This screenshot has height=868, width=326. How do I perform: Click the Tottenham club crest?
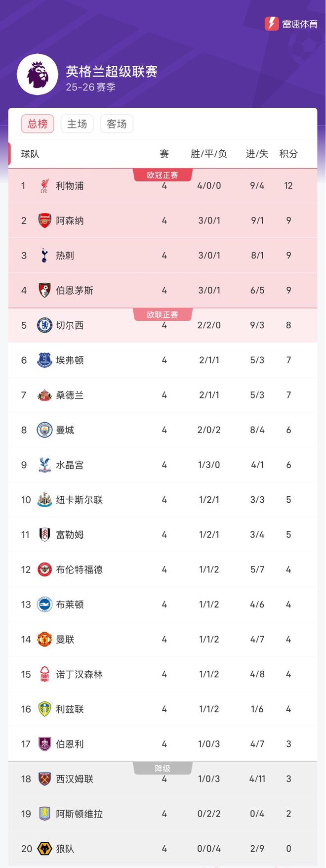[x=44, y=256]
